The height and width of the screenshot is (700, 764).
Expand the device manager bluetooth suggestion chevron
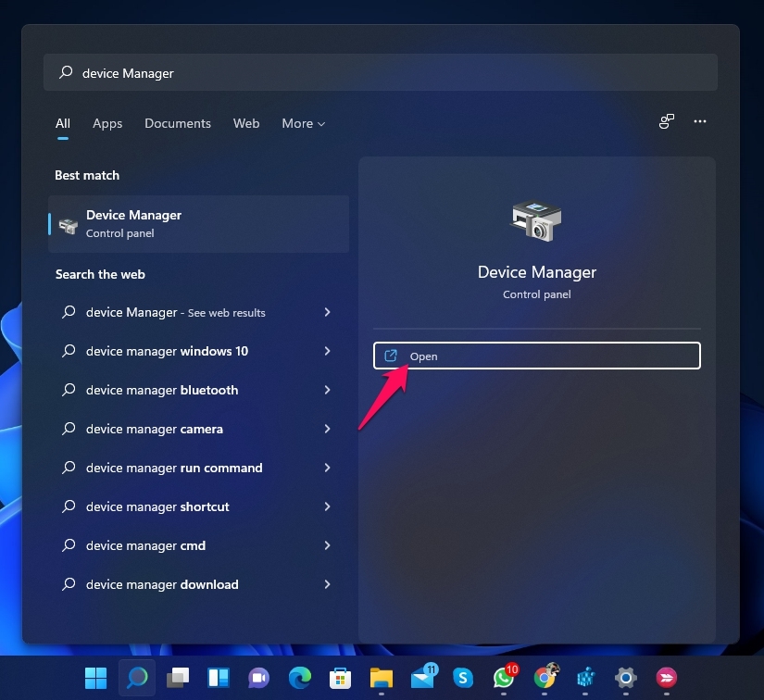coord(327,390)
